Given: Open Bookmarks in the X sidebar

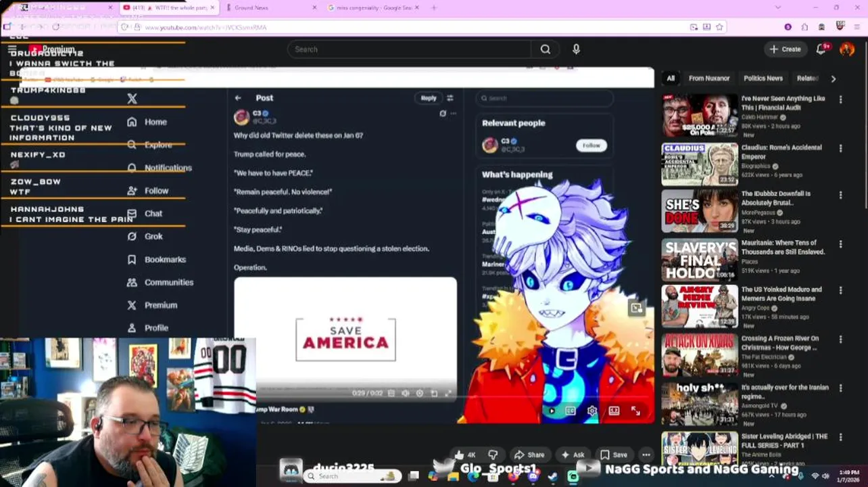Looking at the screenshot, I should [156, 260].
